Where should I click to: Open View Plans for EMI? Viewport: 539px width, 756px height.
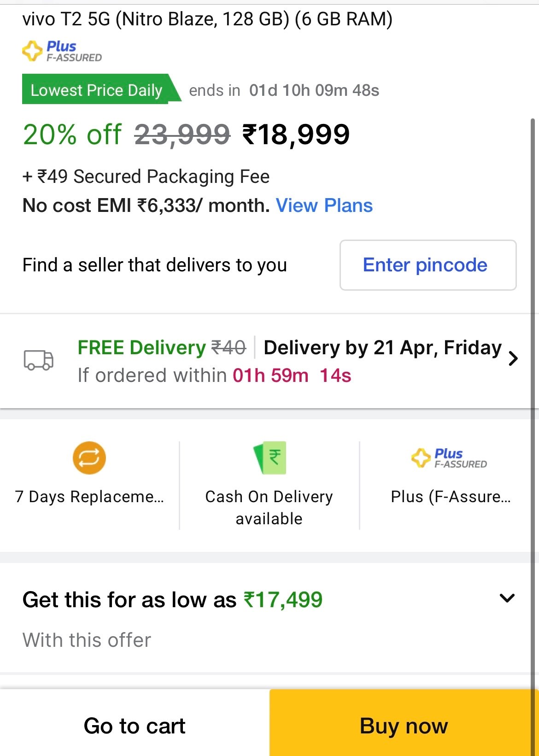[x=324, y=205]
